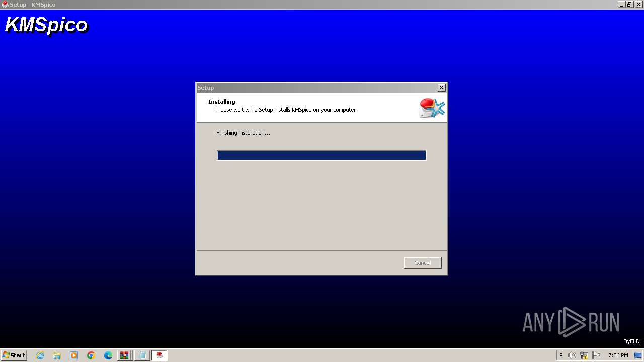644x362 pixels.
Task: Click the KMSpico installer icon in the header
Action: coord(432,108)
